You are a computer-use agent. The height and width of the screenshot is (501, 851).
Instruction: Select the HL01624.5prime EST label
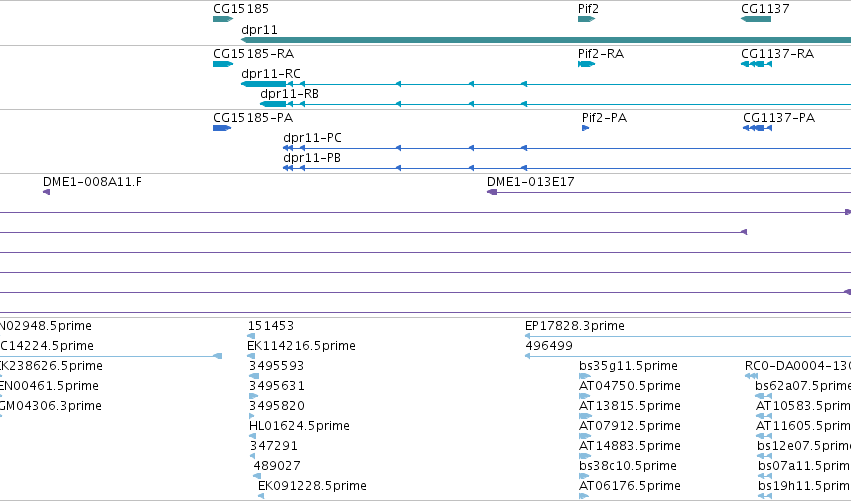(299, 426)
